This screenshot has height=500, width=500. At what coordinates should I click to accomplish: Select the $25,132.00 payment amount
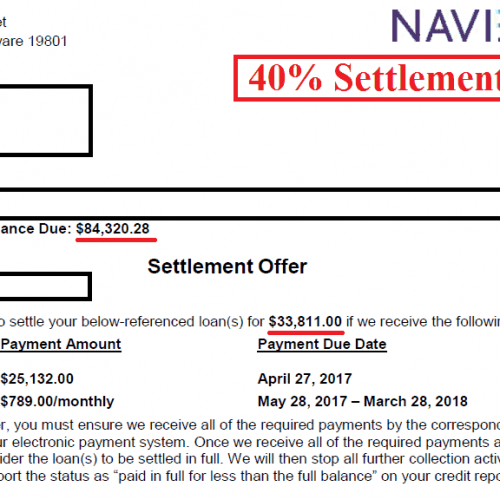click(x=37, y=379)
